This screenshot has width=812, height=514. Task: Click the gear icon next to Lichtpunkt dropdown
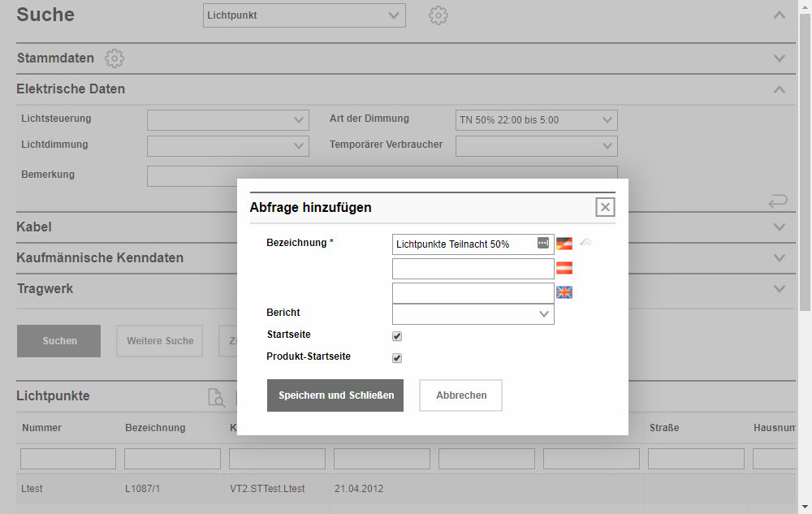tap(438, 15)
